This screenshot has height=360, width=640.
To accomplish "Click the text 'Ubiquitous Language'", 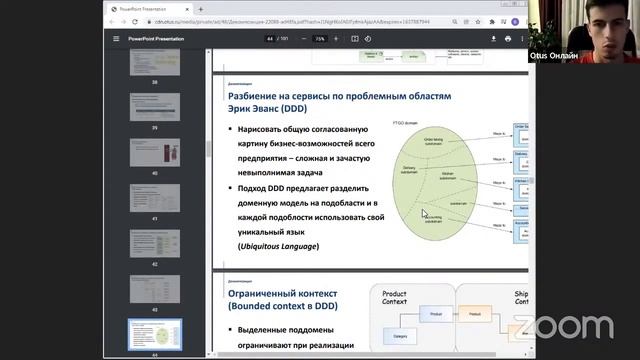I will coord(278,246).
